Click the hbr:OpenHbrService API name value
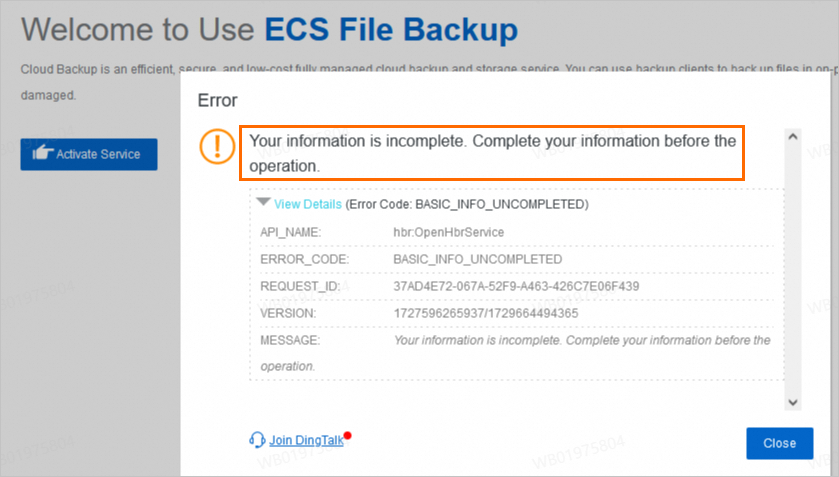 [x=449, y=232]
